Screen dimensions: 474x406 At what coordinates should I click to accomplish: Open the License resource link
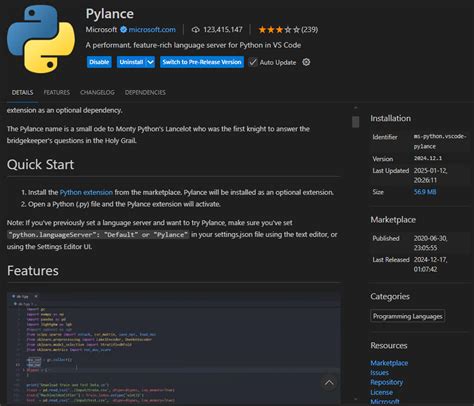[x=381, y=392]
